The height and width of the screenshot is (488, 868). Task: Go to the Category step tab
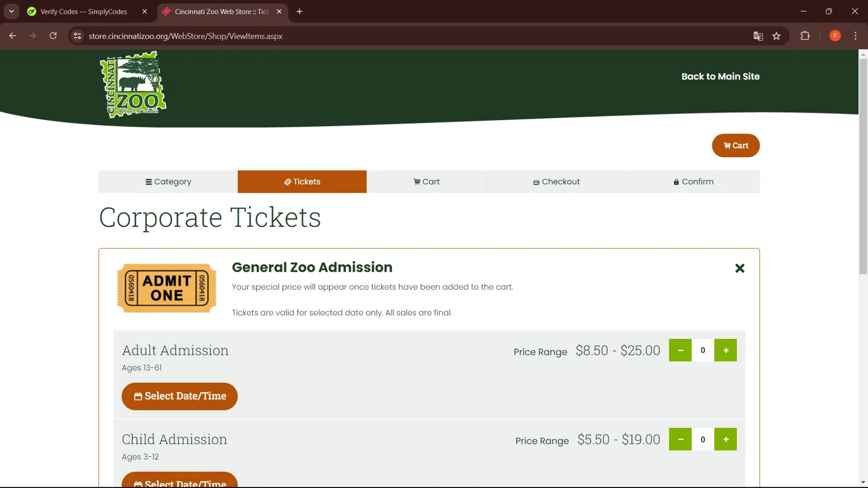pos(168,182)
